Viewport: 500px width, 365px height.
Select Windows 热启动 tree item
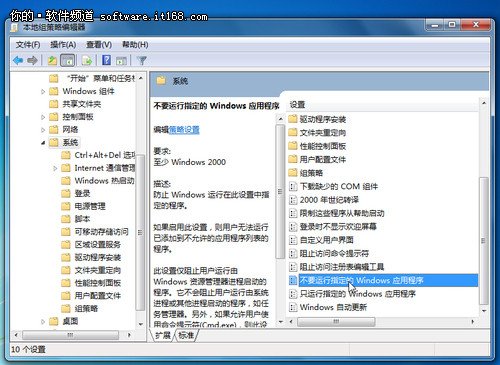click(104, 181)
